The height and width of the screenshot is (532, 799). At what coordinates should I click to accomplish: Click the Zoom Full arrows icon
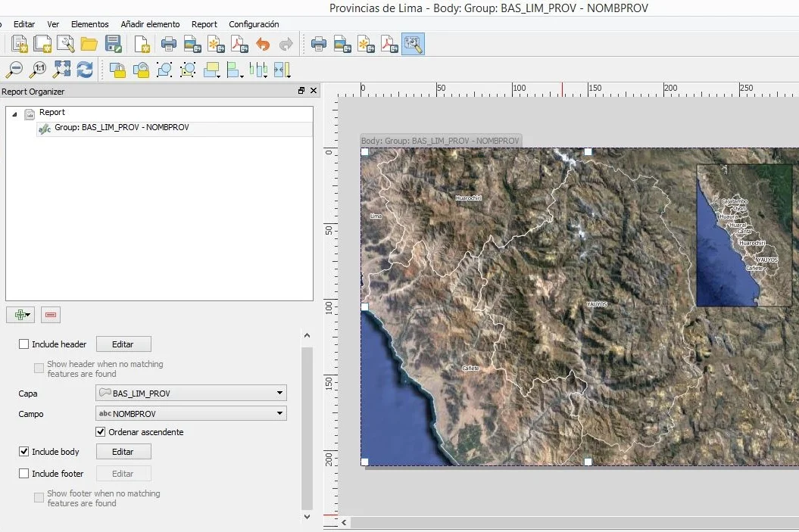[61, 70]
